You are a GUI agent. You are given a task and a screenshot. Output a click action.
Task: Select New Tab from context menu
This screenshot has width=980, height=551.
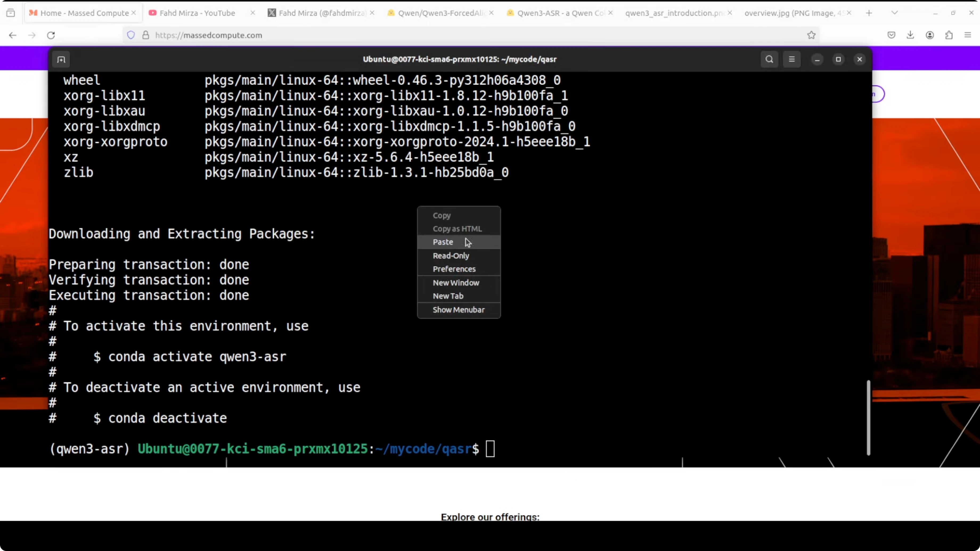click(448, 296)
